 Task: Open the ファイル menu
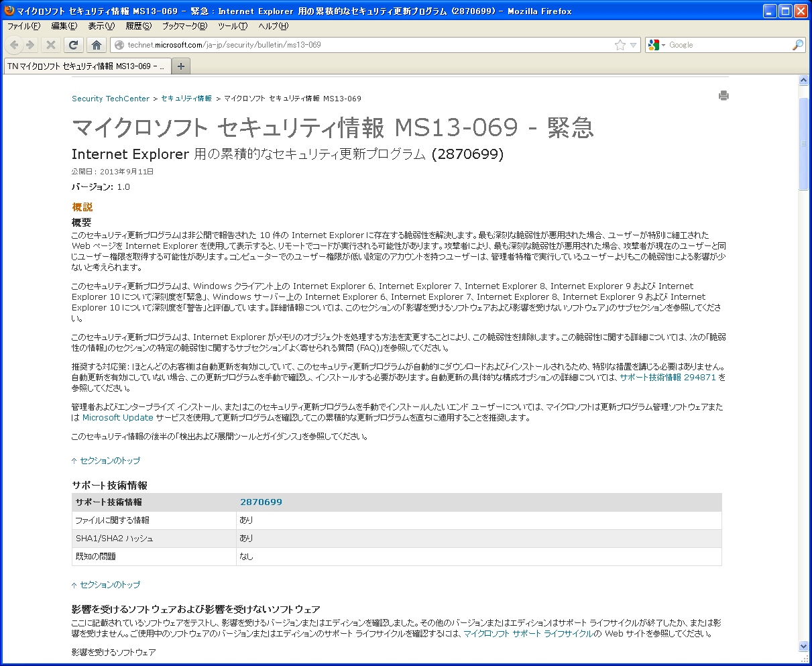point(23,26)
